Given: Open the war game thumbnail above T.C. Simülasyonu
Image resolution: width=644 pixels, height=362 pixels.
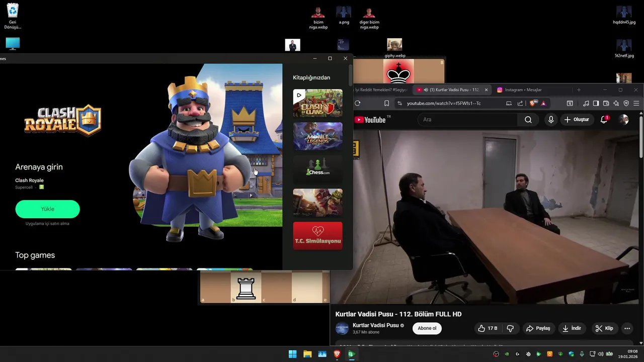Looking at the screenshot, I should click(317, 203).
